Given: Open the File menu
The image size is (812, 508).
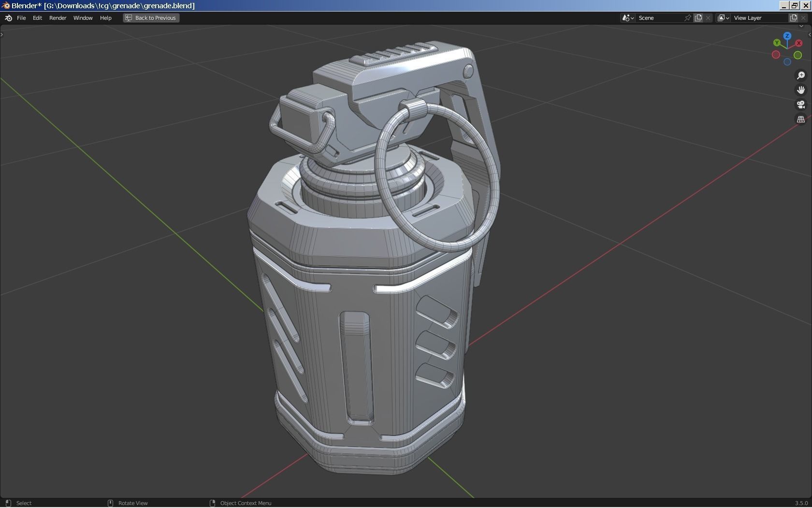Looking at the screenshot, I should (21, 18).
